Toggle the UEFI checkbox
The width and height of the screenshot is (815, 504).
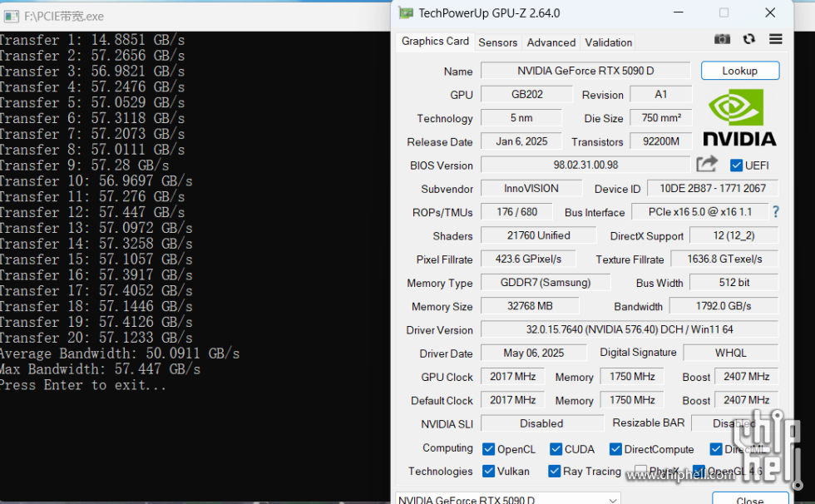click(736, 166)
